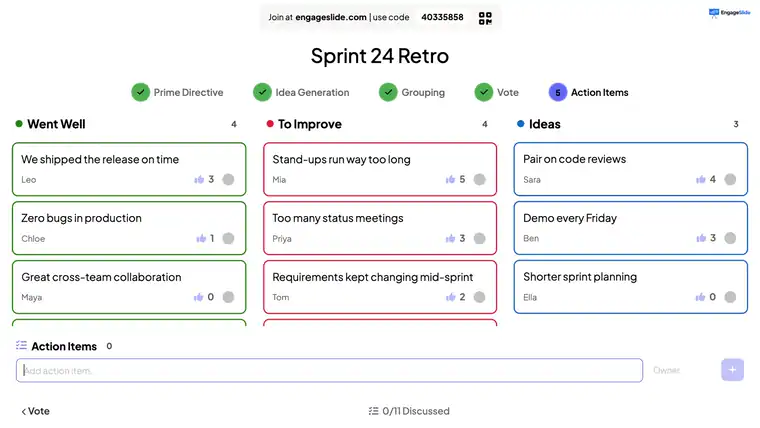Click the Action Items checklist icon
The height and width of the screenshot is (428, 760).
pyautogui.click(x=21, y=345)
